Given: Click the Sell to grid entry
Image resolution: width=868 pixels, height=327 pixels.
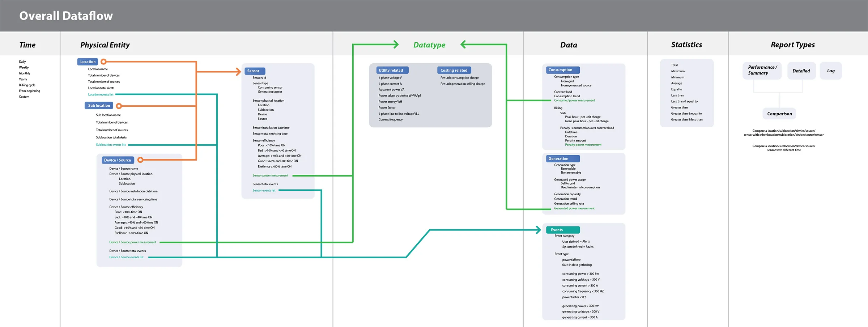Looking at the screenshot, I should pyautogui.click(x=568, y=183).
